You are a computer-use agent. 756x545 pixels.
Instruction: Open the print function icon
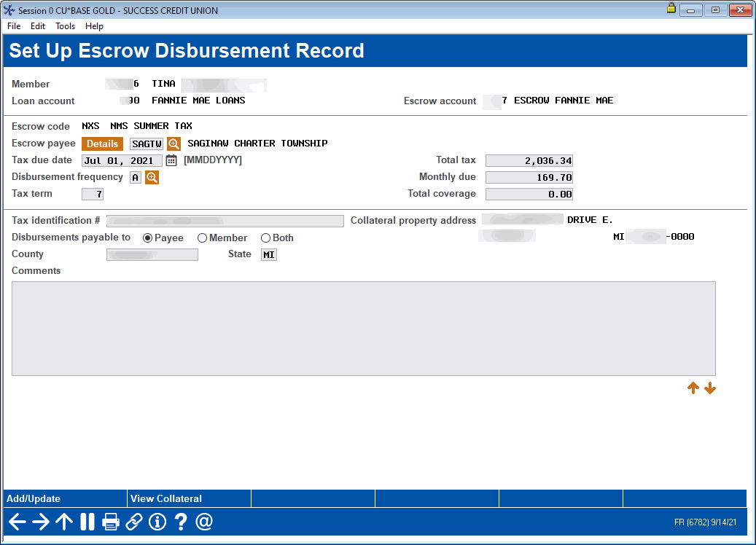click(x=111, y=522)
